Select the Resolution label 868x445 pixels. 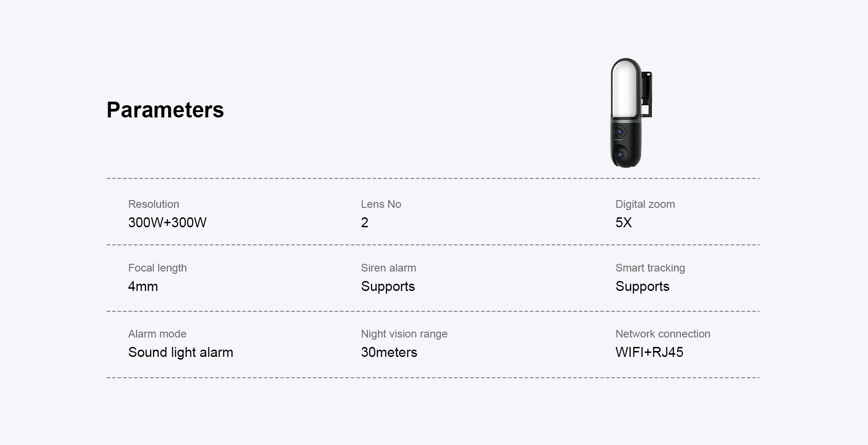(x=154, y=204)
